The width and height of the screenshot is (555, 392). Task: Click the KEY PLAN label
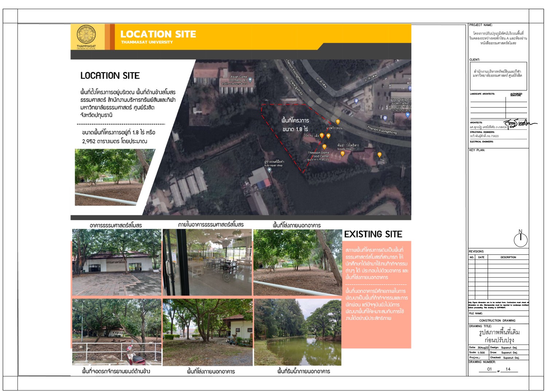pos(477,150)
